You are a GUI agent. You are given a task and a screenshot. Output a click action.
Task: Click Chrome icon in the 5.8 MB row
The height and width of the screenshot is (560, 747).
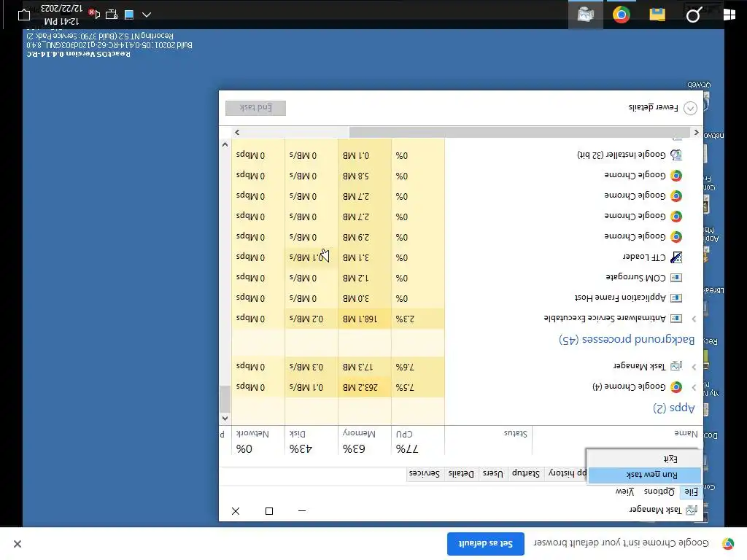pyautogui.click(x=676, y=176)
